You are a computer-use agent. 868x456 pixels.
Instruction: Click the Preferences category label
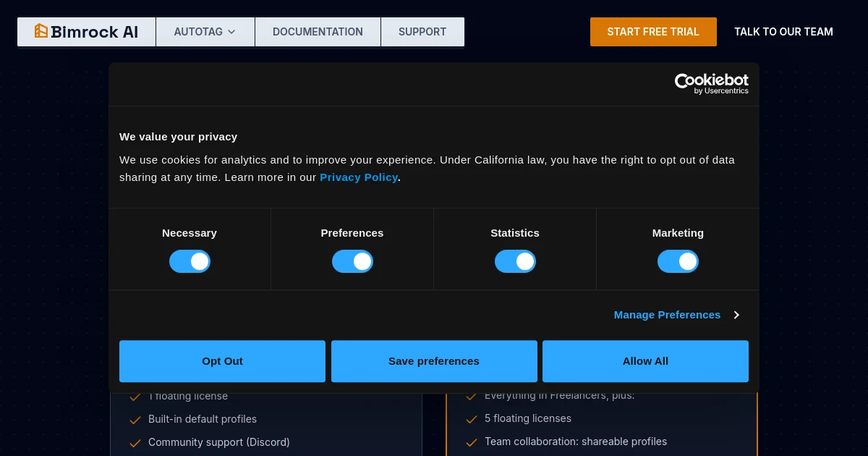click(x=352, y=233)
